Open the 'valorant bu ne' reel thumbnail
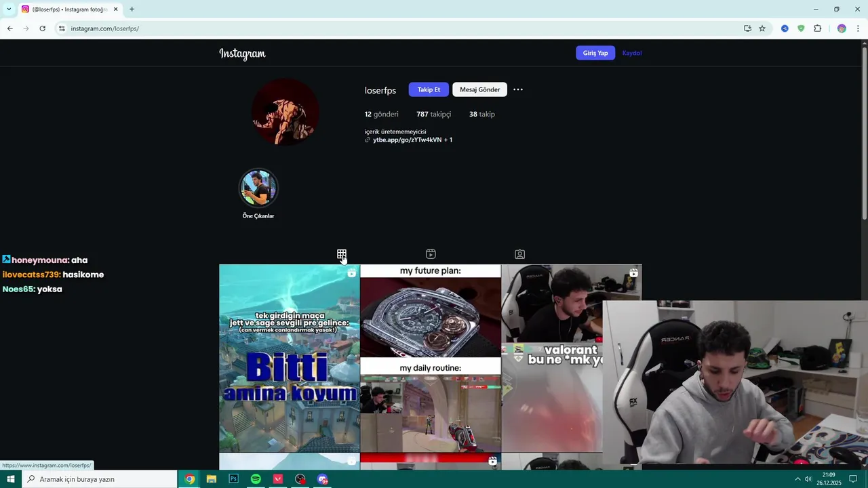 point(551,358)
